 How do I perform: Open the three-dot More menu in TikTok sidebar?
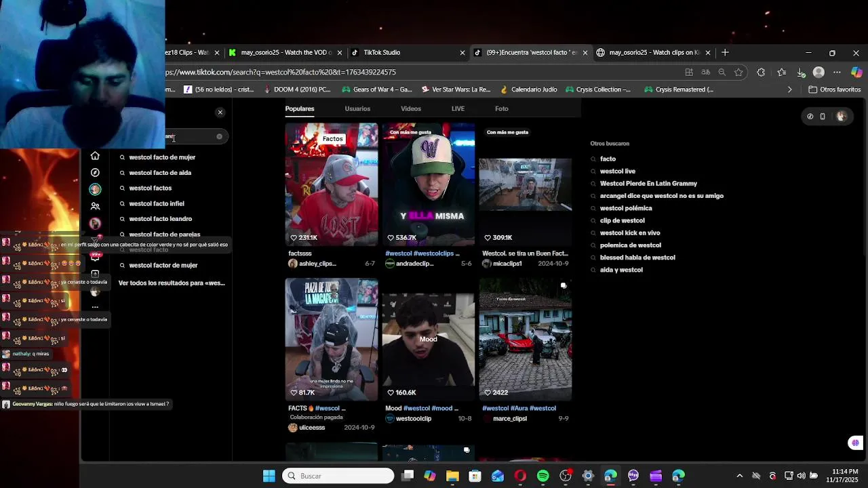click(x=95, y=307)
